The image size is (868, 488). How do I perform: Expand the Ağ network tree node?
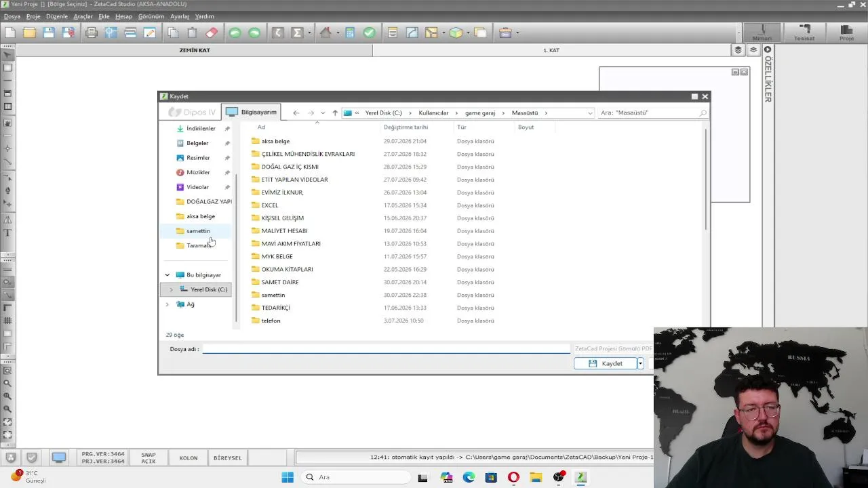(167, 304)
